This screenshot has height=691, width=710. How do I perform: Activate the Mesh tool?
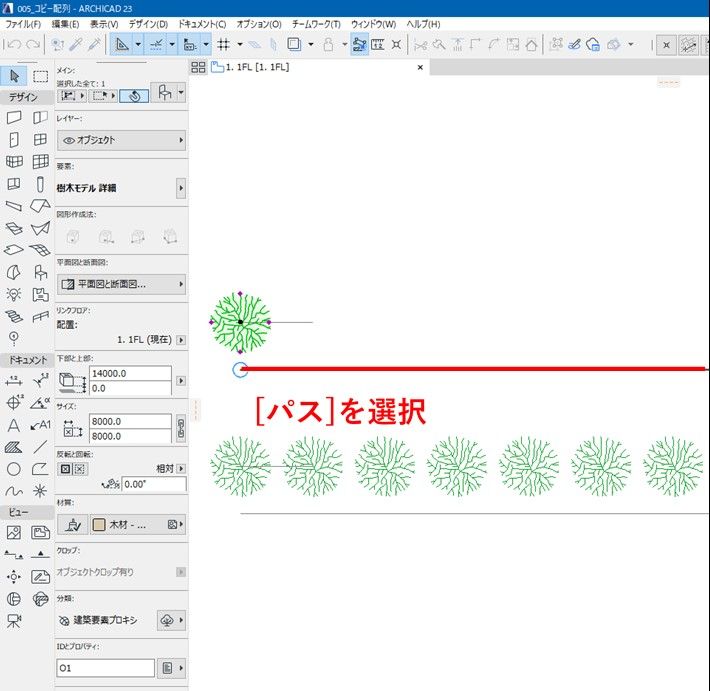pos(40,250)
